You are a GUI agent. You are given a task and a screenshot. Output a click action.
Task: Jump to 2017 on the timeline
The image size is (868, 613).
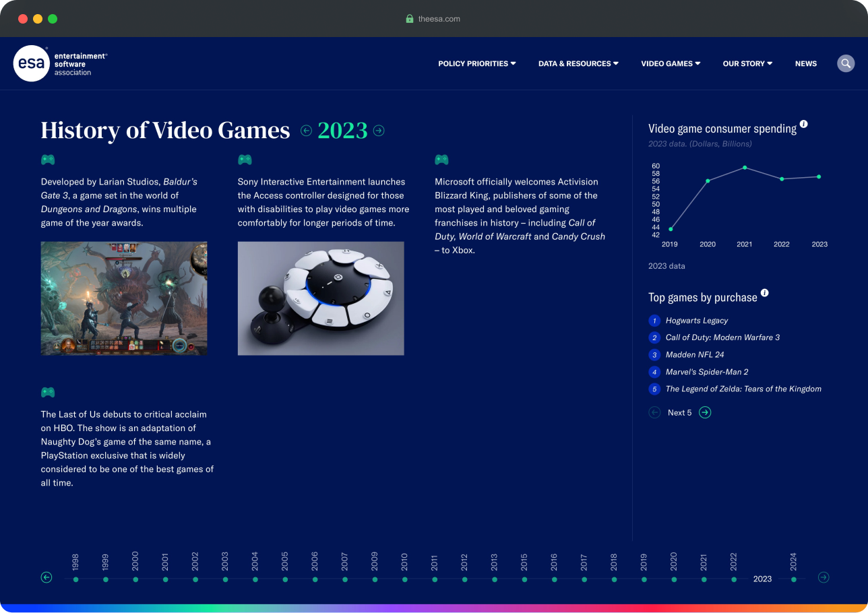pyautogui.click(x=584, y=568)
